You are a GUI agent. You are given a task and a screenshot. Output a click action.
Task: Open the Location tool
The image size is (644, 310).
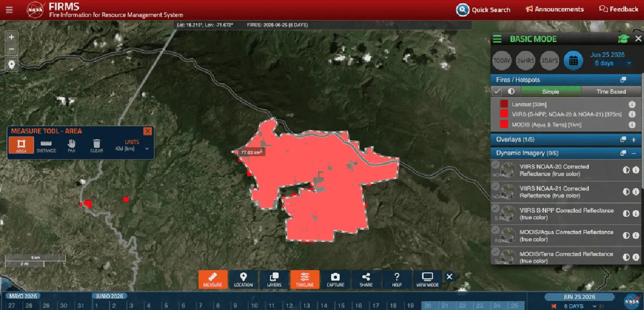pos(243,279)
